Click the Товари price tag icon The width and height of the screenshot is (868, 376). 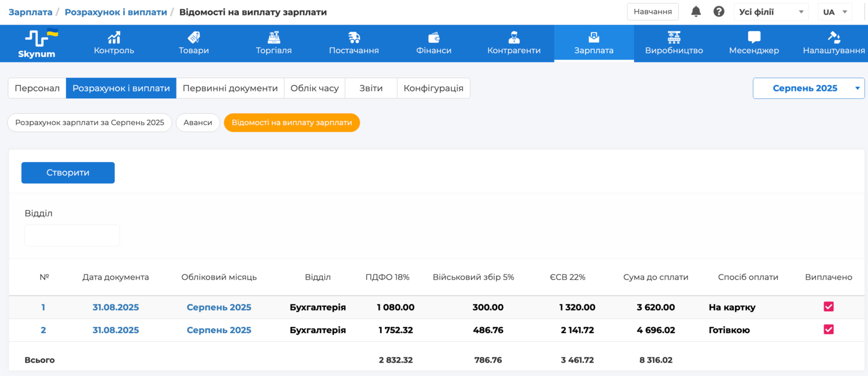tap(194, 38)
